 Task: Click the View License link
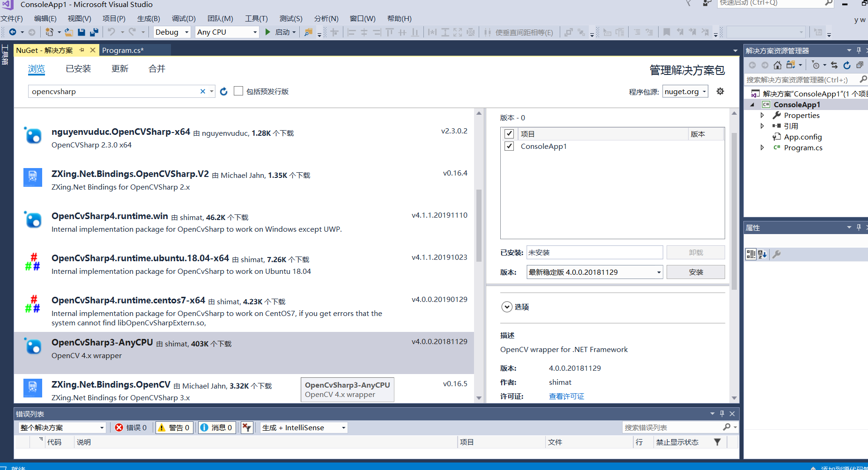pyautogui.click(x=566, y=396)
